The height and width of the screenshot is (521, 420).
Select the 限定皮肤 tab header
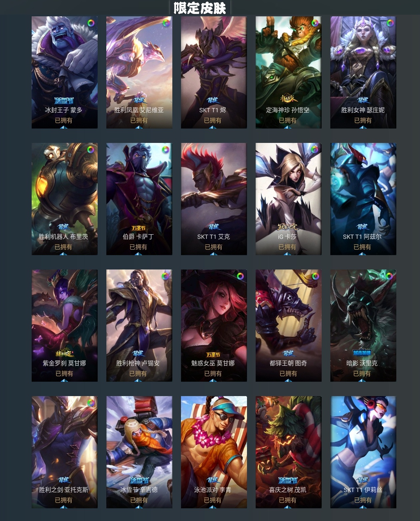200,8
